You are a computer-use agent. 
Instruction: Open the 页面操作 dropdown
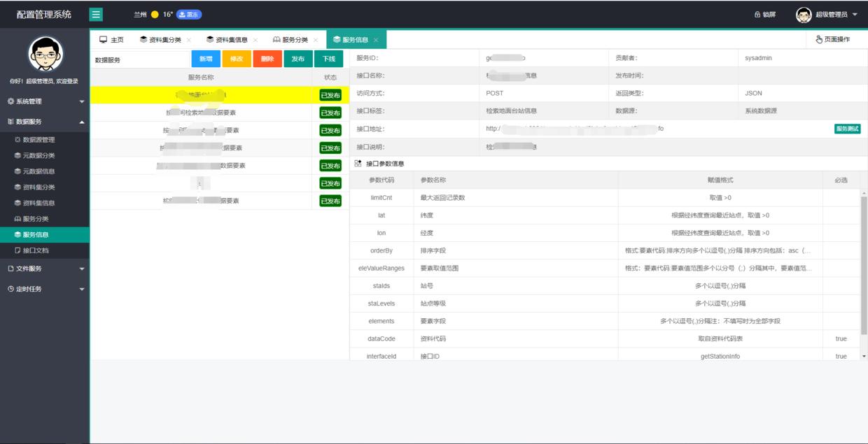(x=833, y=40)
